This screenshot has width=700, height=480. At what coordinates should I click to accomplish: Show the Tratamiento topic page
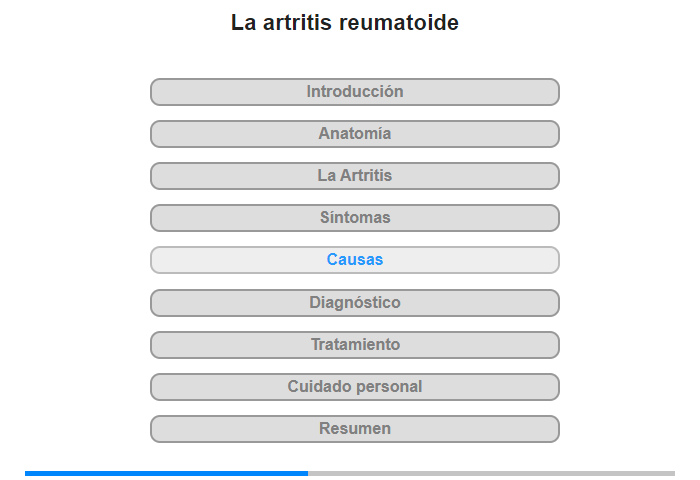(354, 345)
